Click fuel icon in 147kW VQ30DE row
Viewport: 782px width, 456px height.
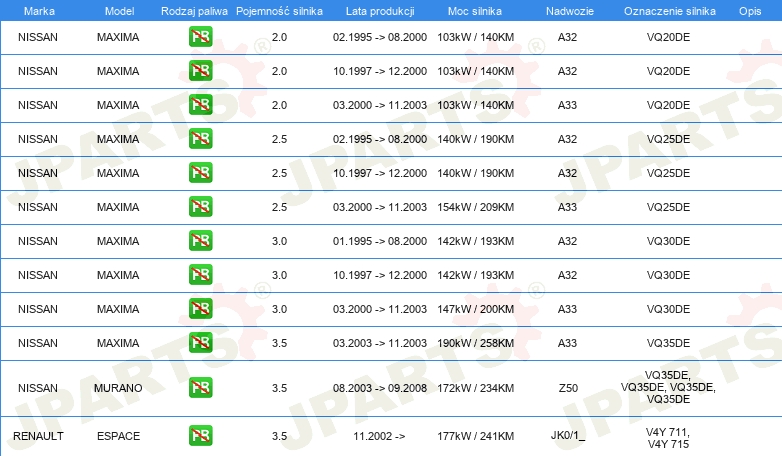click(x=200, y=308)
